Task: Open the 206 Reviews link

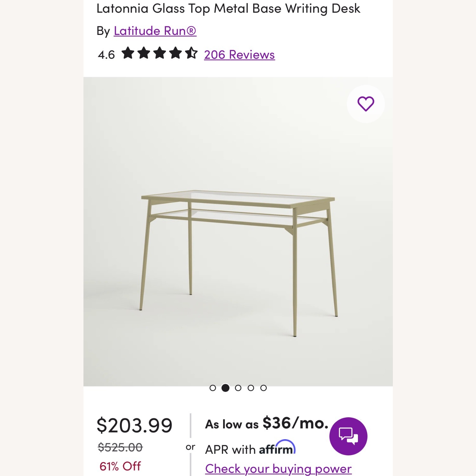Action: click(239, 54)
